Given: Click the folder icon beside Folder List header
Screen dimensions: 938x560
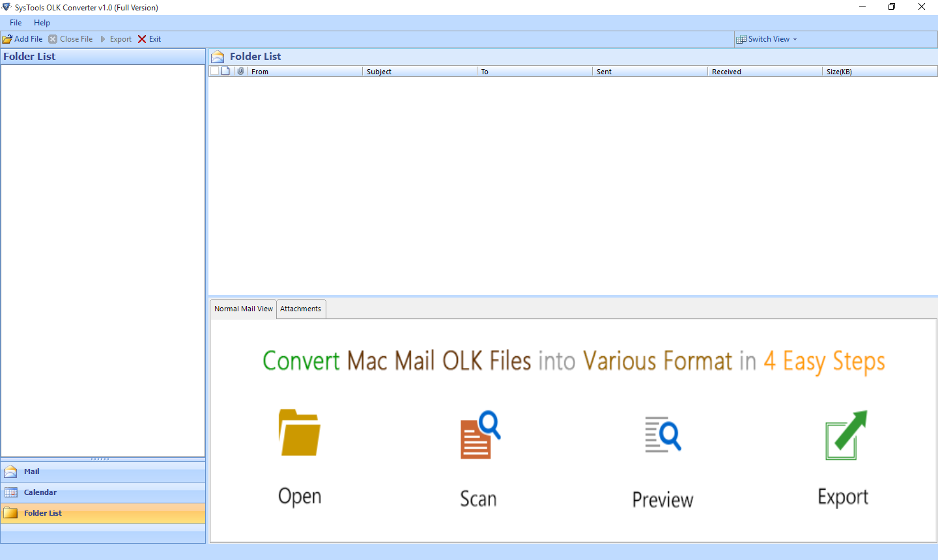Looking at the screenshot, I should (x=218, y=57).
